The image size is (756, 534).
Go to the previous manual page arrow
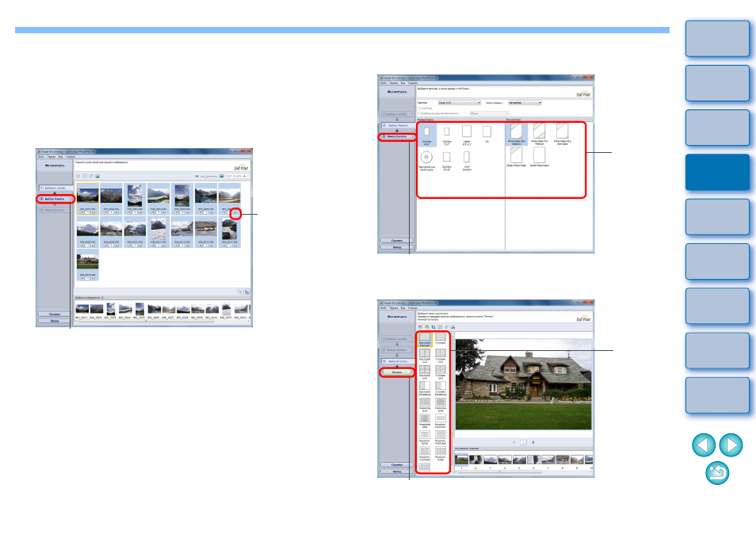704,444
